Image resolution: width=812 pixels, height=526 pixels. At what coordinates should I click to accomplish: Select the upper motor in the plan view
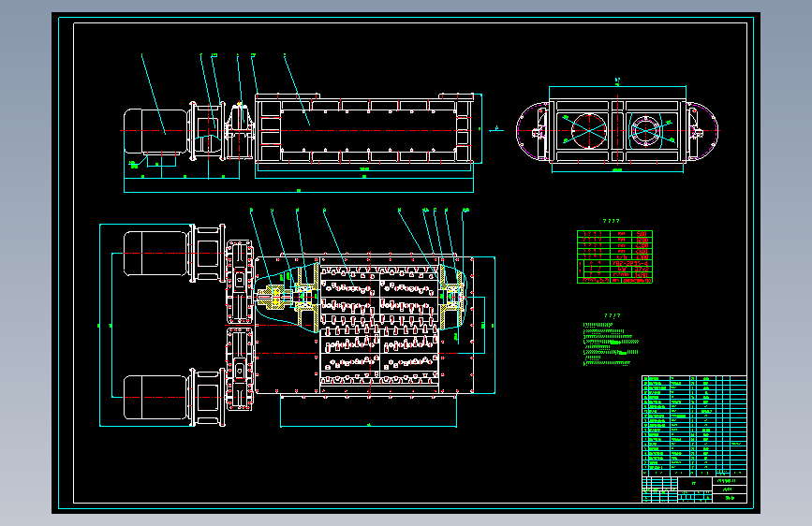click(155, 254)
